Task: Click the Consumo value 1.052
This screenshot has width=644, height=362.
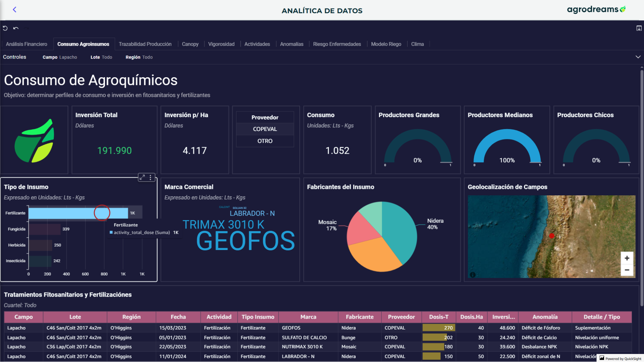Action: click(337, 151)
